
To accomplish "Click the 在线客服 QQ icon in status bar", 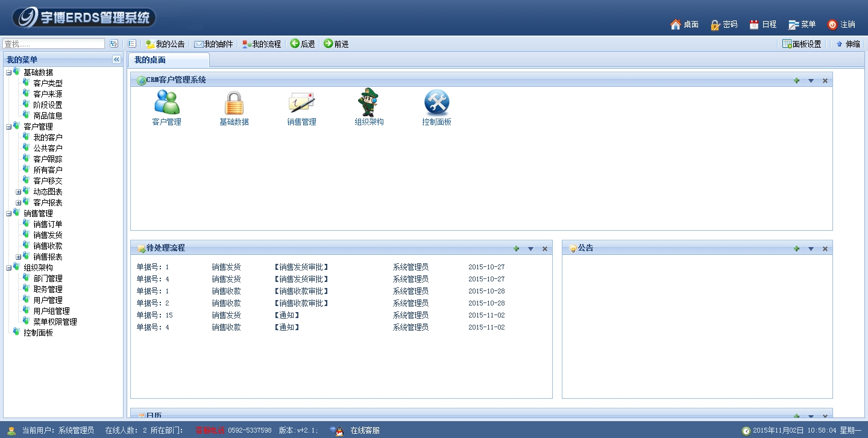I will (338, 431).
